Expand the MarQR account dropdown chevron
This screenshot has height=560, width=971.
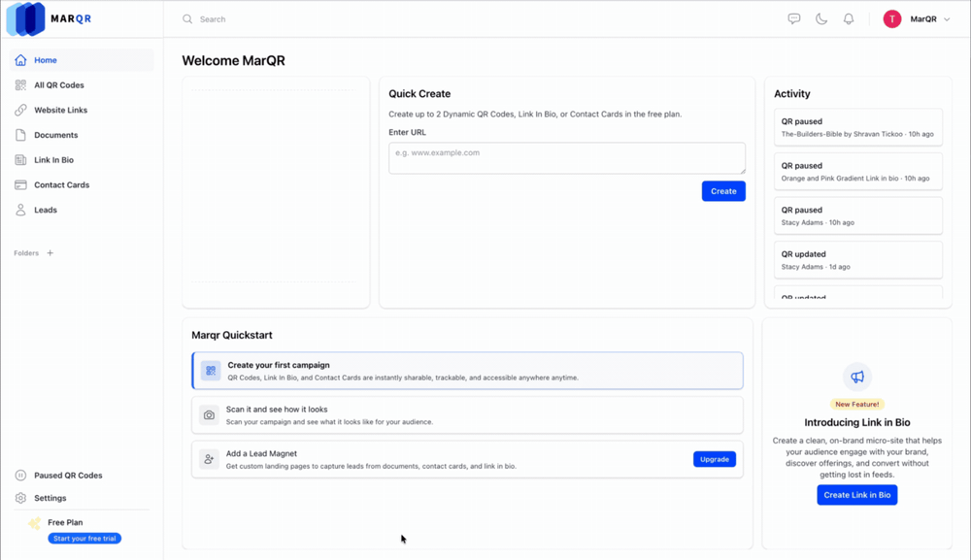[x=946, y=19]
